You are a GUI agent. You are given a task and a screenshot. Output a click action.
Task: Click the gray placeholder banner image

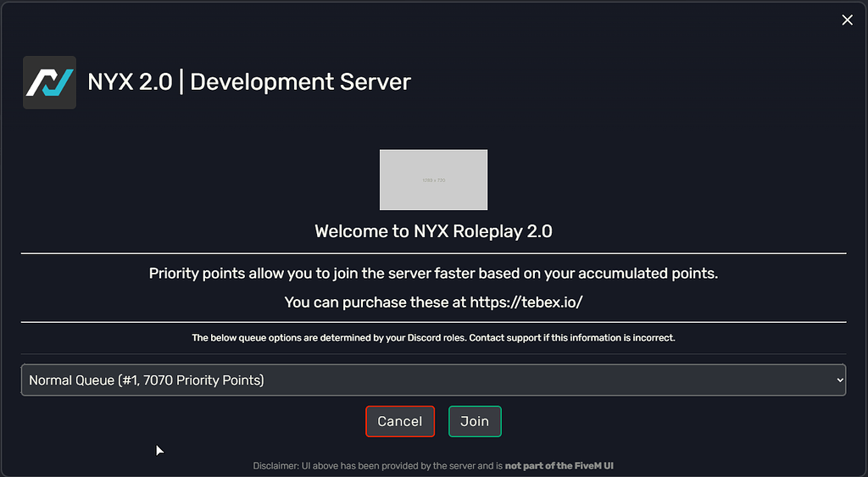pyautogui.click(x=433, y=180)
